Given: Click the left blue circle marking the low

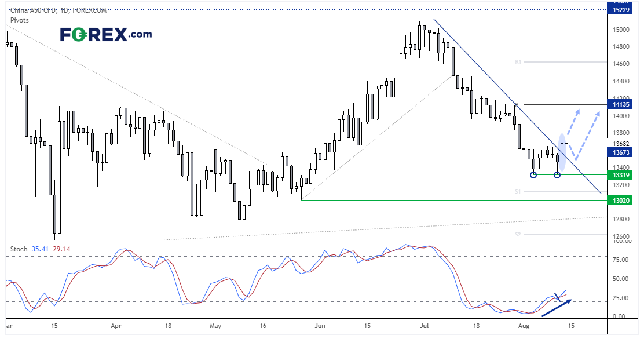Looking at the screenshot, I should (533, 174).
